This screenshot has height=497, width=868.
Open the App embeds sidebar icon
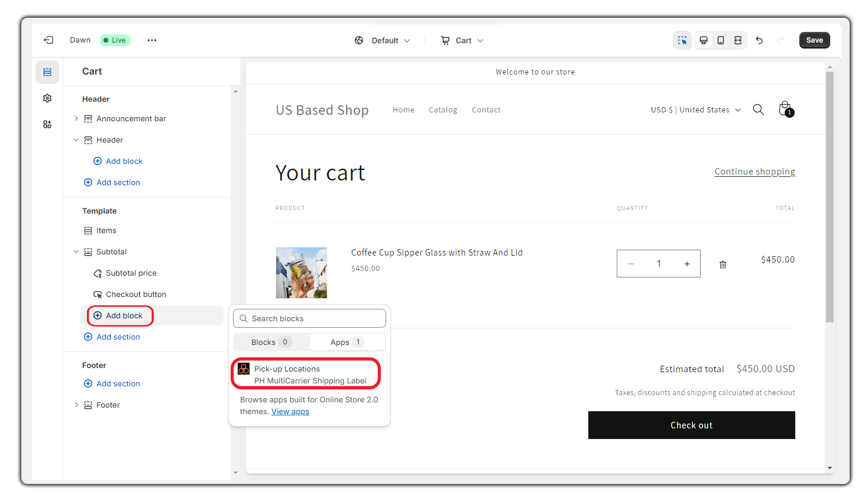[x=47, y=124]
